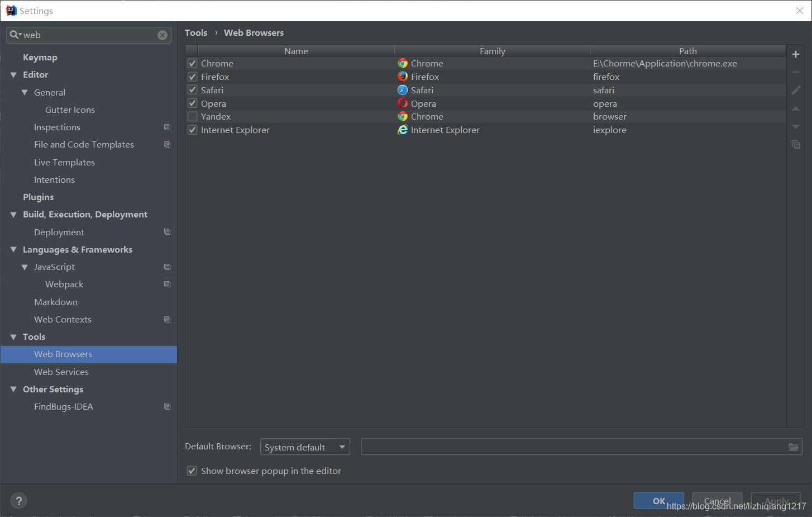Image resolution: width=812 pixels, height=517 pixels.
Task: Collapse the General tree node arrow
Action: (x=25, y=92)
